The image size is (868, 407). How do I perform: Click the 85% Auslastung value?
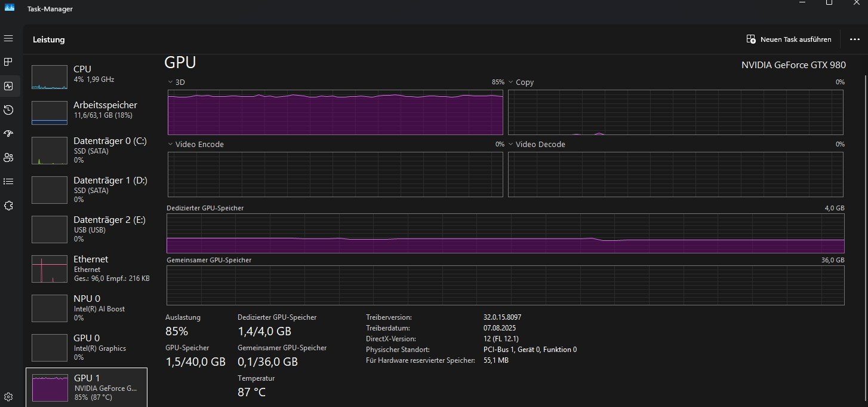(x=177, y=331)
